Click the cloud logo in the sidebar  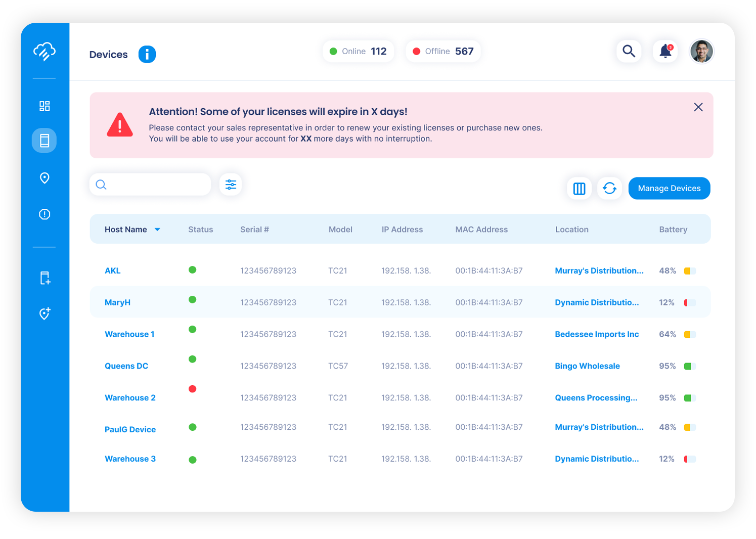45,51
